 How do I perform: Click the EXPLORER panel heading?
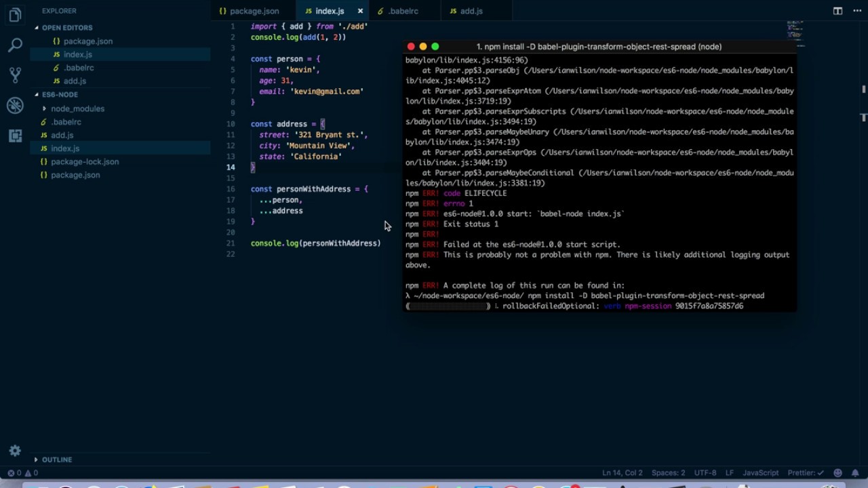pyautogui.click(x=59, y=11)
